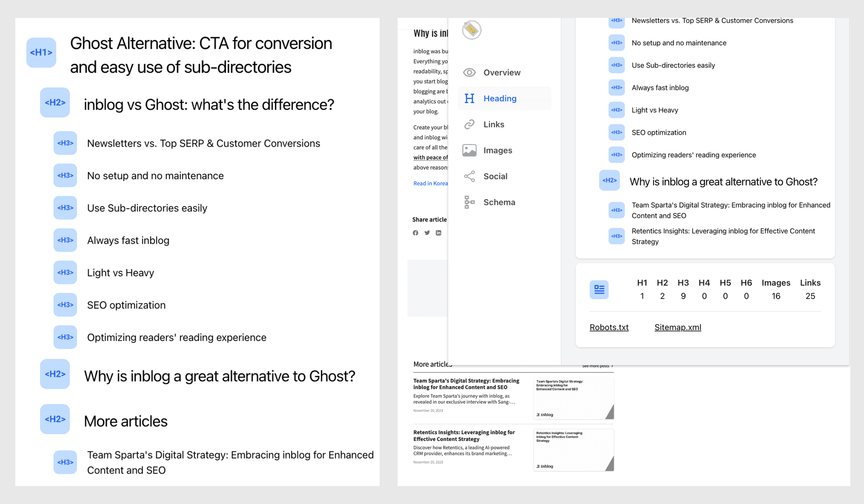The height and width of the screenshot is (504, 864).
Task: Click "Always fast inblog" text in the extension panel
Action: [660, 88]
